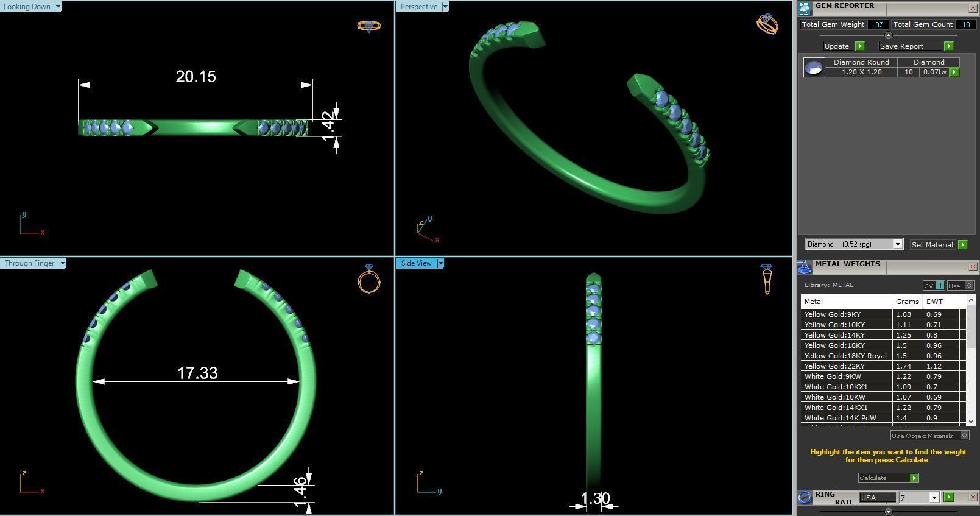
Task: Click the Calculate button
Action: pyautogui.click(x=888, y=478)
